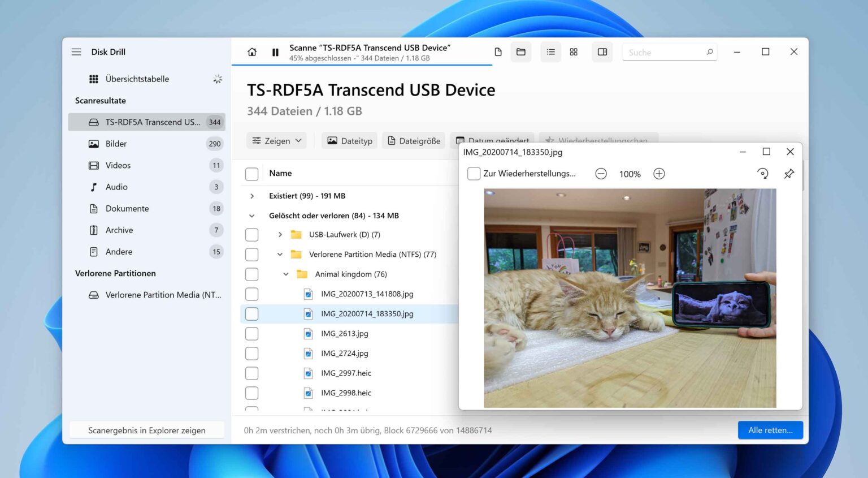
Task: Select grid view layout icon
Action: [x=574, y=52]
